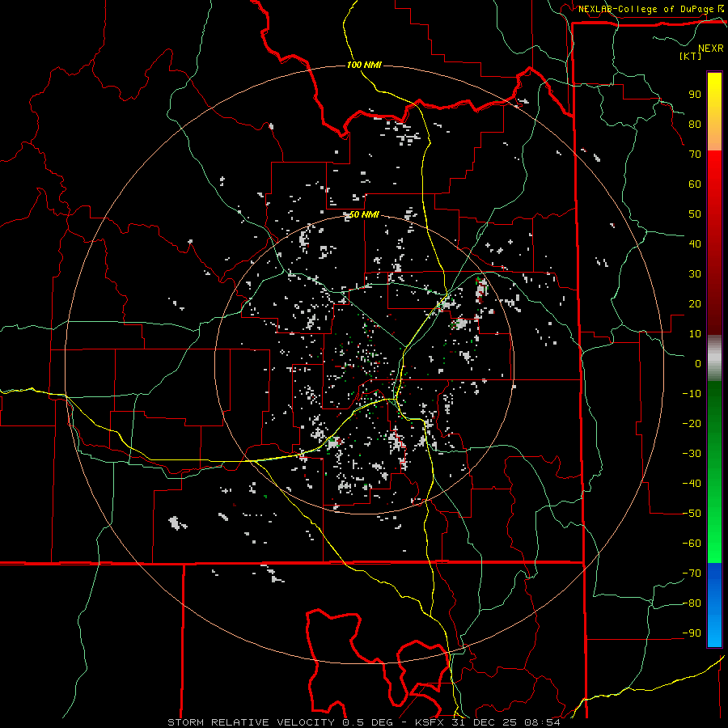Select the 50 NMI range ring label
Viewport: 728px width, 728px height.
(364, 214)
